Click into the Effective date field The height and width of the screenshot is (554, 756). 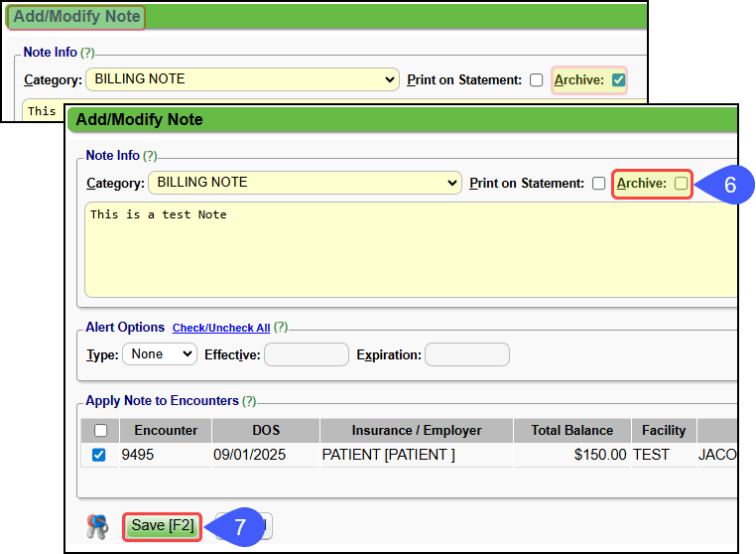click(x=306, y=354)
